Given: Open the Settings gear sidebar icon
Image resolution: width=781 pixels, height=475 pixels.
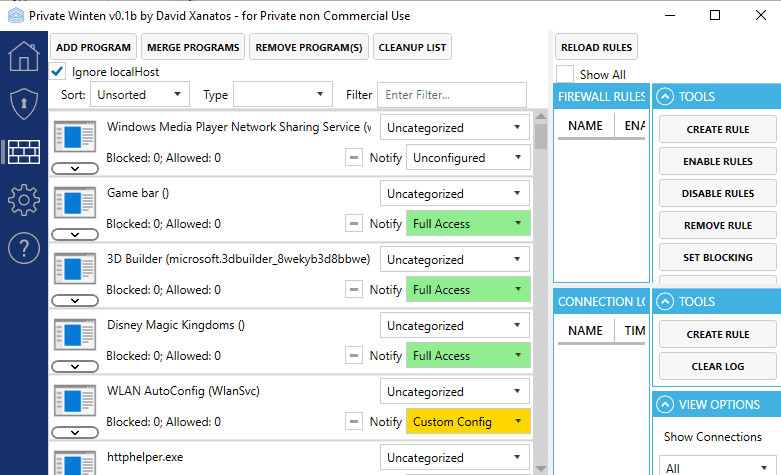Looking at the screenshot, I should [x=23, y=200].
